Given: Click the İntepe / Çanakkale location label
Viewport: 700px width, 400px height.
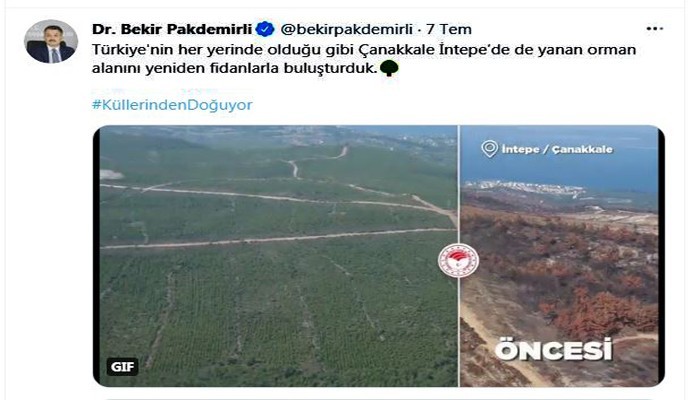Looking at the screenshot, I should point(557,150).
